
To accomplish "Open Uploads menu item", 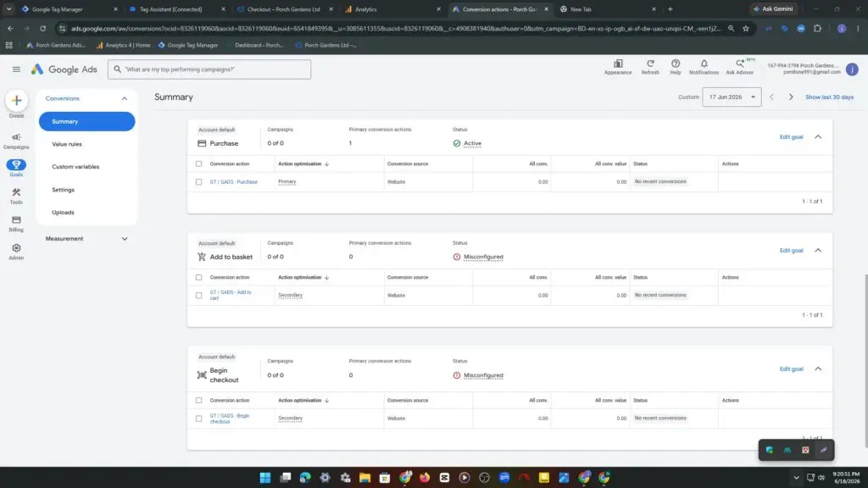I will point(63,213).
